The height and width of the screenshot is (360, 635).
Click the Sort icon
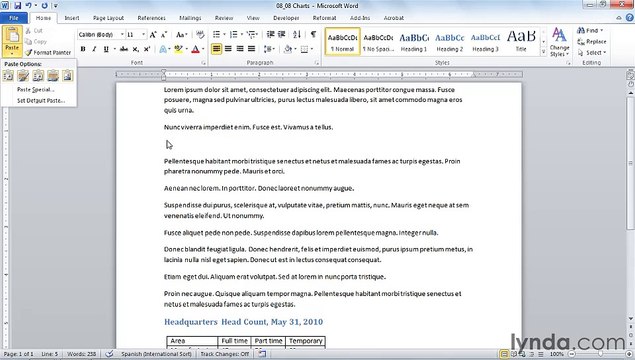click(297, 35)
